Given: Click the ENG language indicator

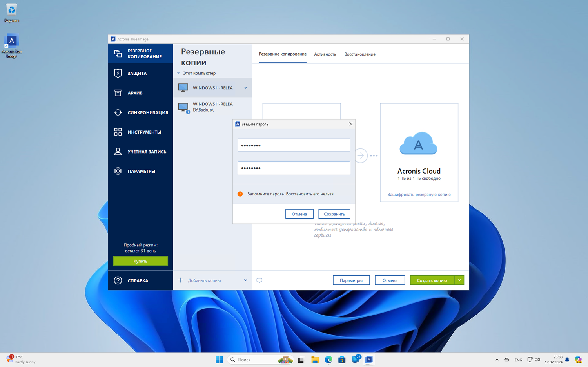Looking at the screenshot, I should (x=518, y=360).
